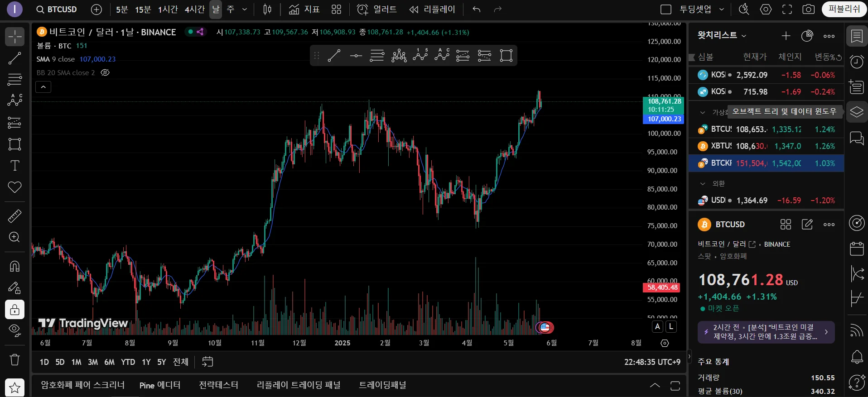Collapse the indicator legend arrow

pos(43,87)
